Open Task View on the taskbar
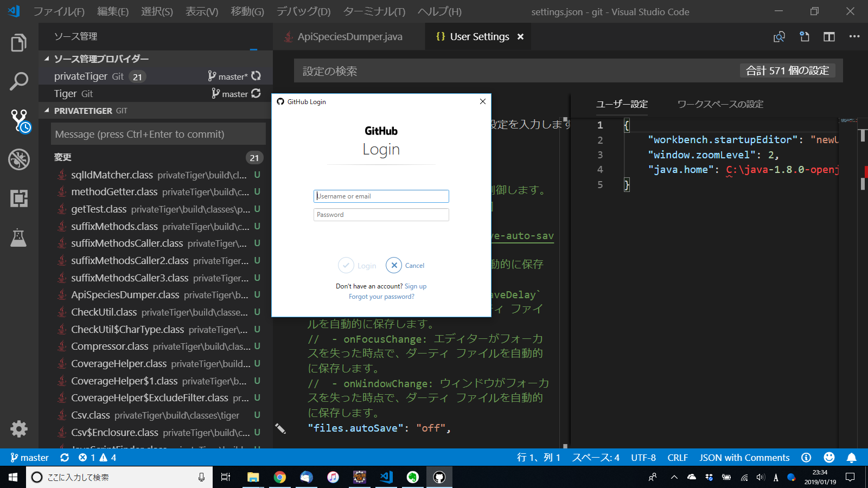868x488 pixels. tap(226, 477)
